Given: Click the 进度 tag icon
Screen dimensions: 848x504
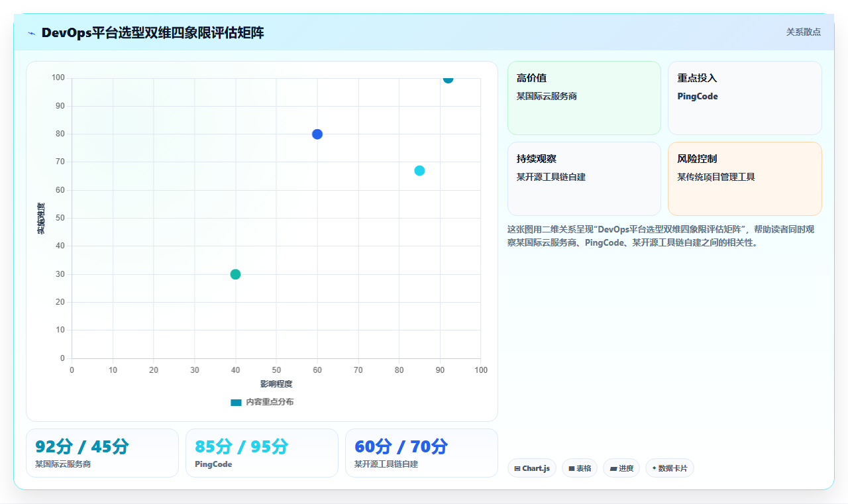Looking at the screenshot, I should coord(613,468).
